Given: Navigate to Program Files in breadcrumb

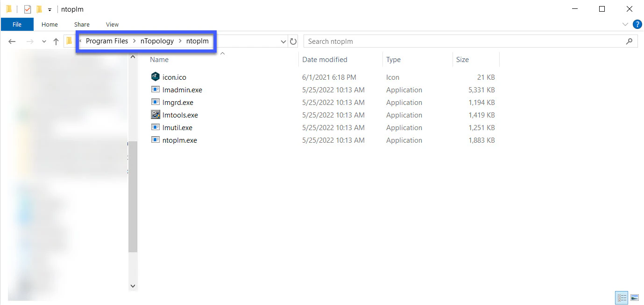Looking at the screenshot, I should click(x=107, y=41).
